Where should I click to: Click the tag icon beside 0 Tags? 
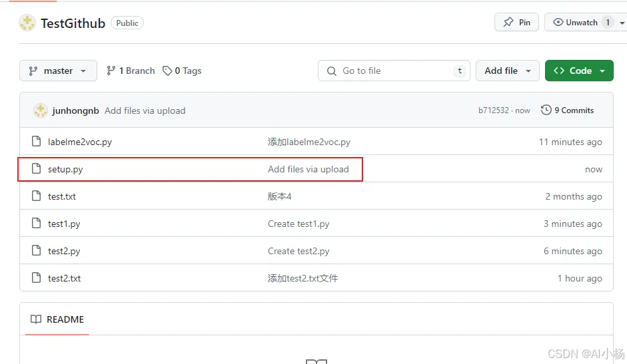click(x=167, y=71)
